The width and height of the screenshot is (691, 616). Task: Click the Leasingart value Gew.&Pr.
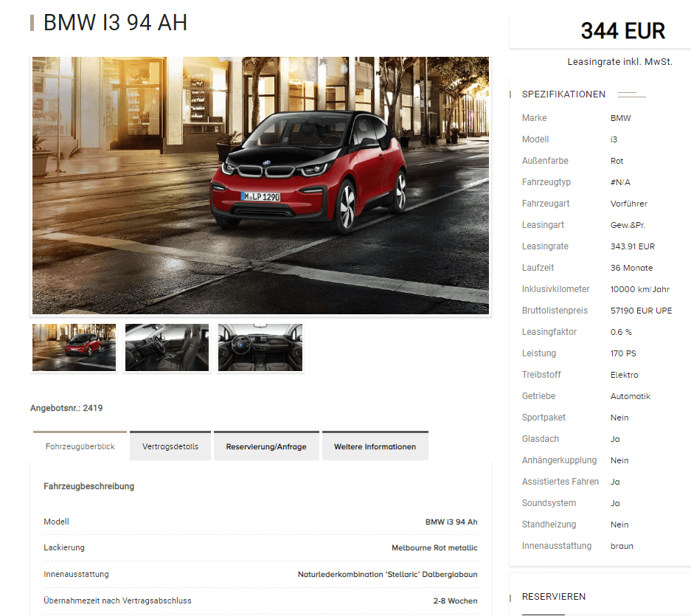click(x=628, y=225)
